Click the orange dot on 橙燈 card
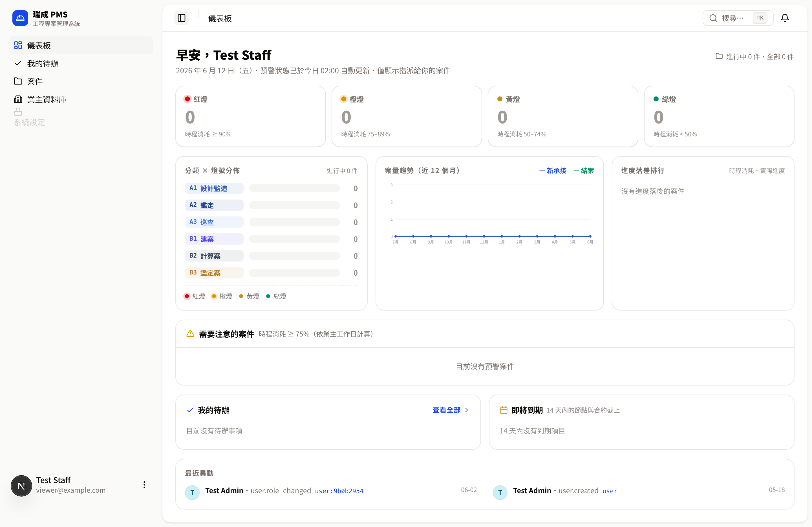This screenshot has width=812, height=527. (344, 99)
